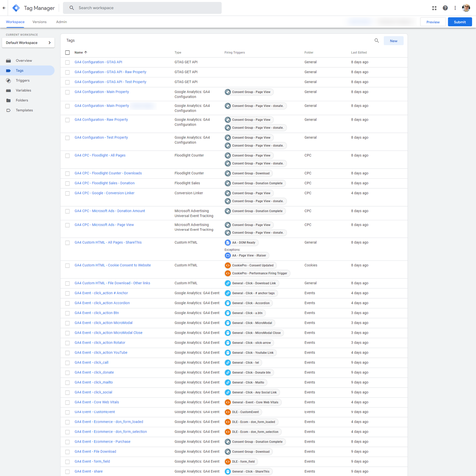
Task: Click the General - Click - MicroModal Close chip
Action: (x=254, y=333)
